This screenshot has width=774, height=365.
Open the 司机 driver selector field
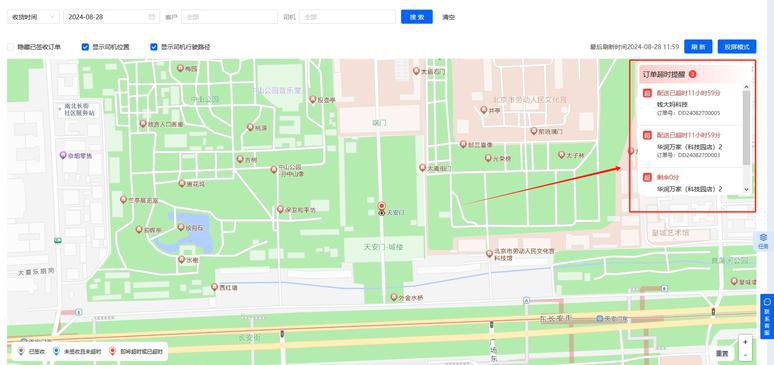(x=347, y=17)
